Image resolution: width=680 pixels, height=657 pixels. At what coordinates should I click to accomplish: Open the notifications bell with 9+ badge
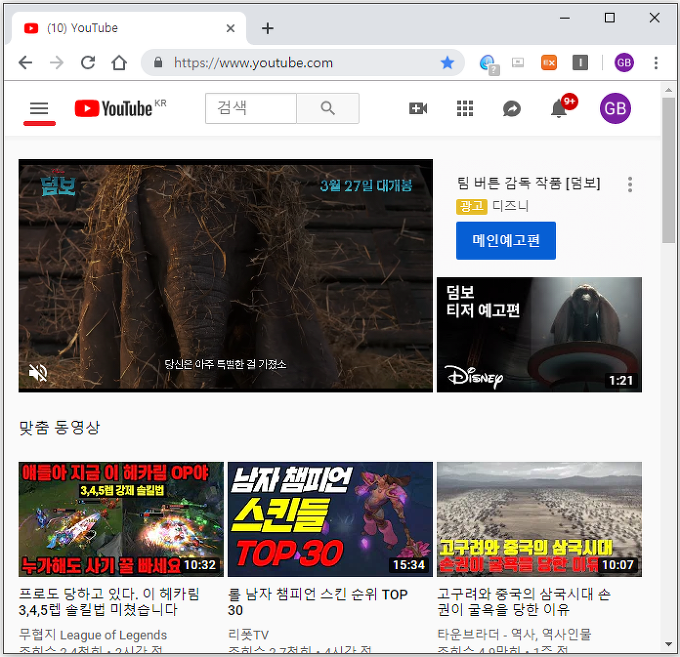(560, 108)
